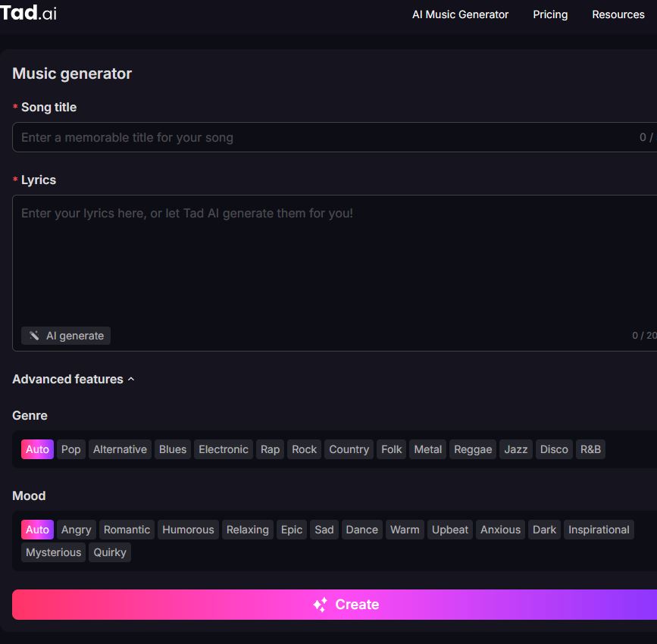657x644 pixels.
Task: Open the AI Music Generator menu
Action: click(x=460, y=14)
